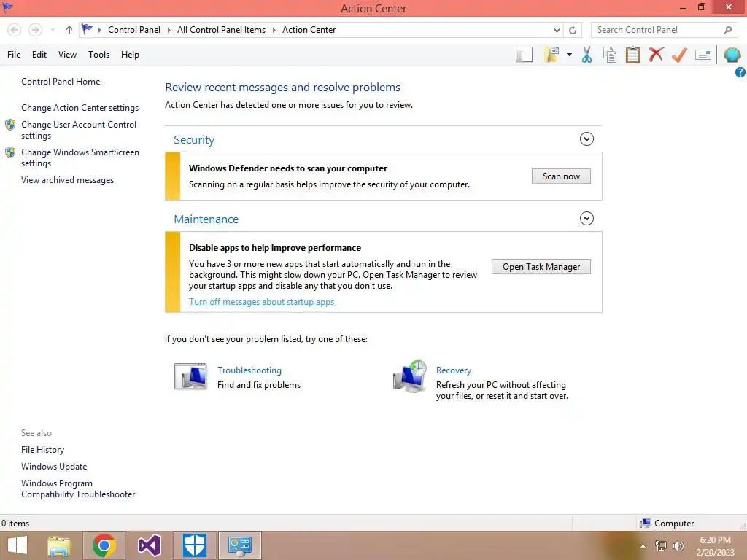
Task: Launch Google Chrome from the taskbar
Action: [104, 545]
